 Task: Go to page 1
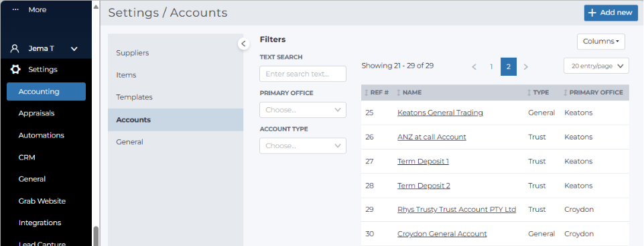point(491,66)
